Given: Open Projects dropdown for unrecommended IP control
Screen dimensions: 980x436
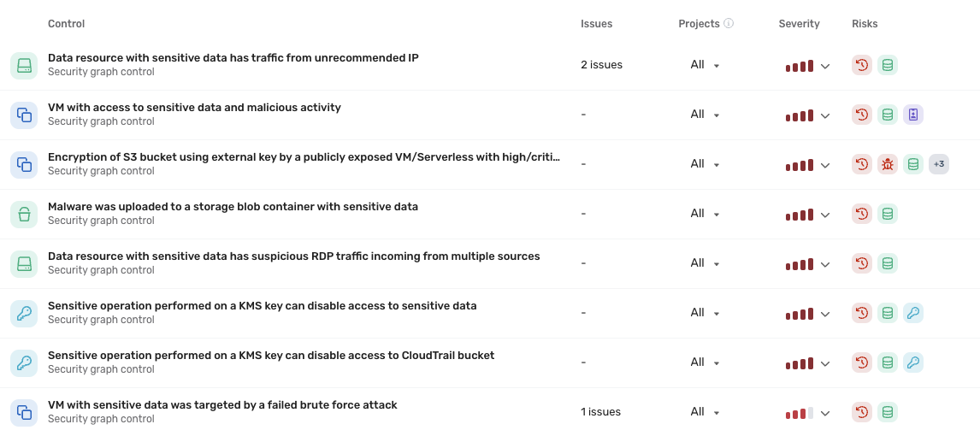Looking at the screenshot, I should [x=705, y=65].
